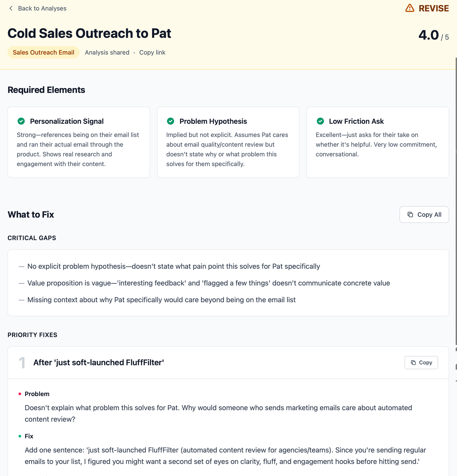
Task: Click the copy icon in priority fix 1
Action: 413,362
